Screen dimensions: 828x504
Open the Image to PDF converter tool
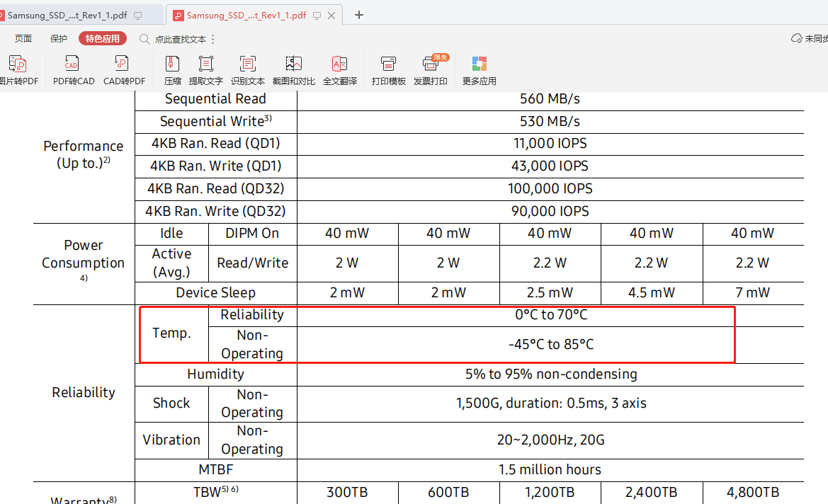click(x=19, y=70)
